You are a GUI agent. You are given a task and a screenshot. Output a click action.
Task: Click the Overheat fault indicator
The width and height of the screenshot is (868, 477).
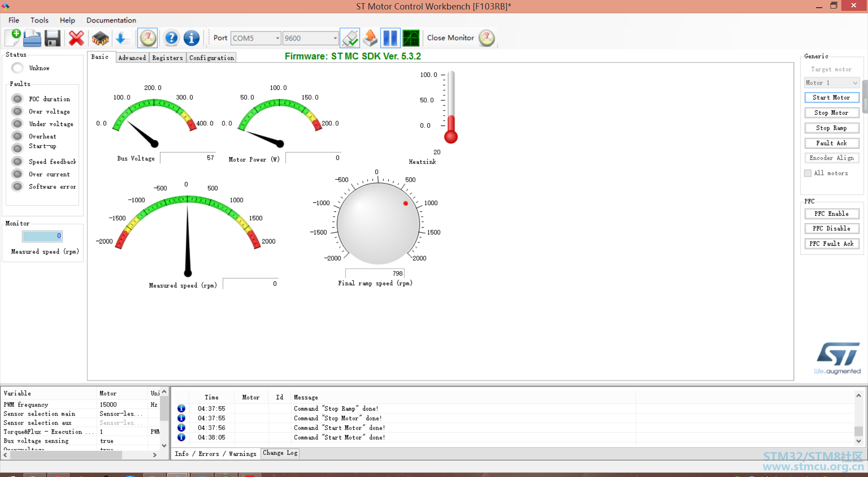point(17,136)
